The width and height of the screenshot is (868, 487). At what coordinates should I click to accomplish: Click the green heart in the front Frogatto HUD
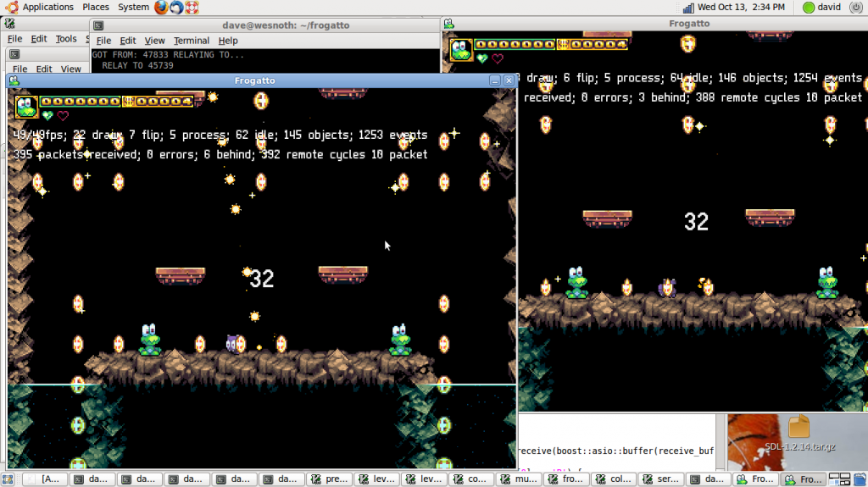point(47,116)
